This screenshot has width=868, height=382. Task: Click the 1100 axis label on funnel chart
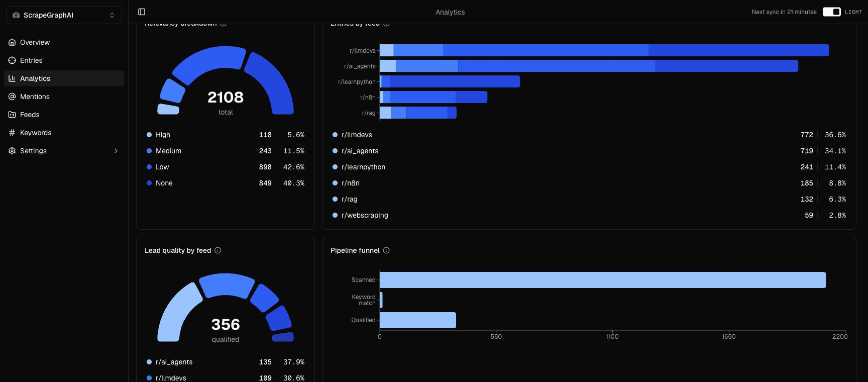point(612,337)
